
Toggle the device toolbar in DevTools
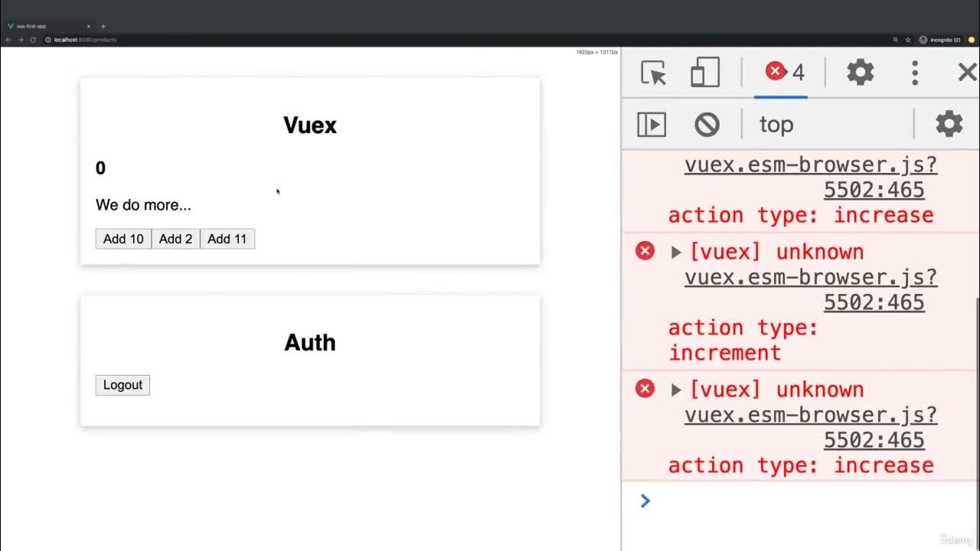click(x=704, y=73)
